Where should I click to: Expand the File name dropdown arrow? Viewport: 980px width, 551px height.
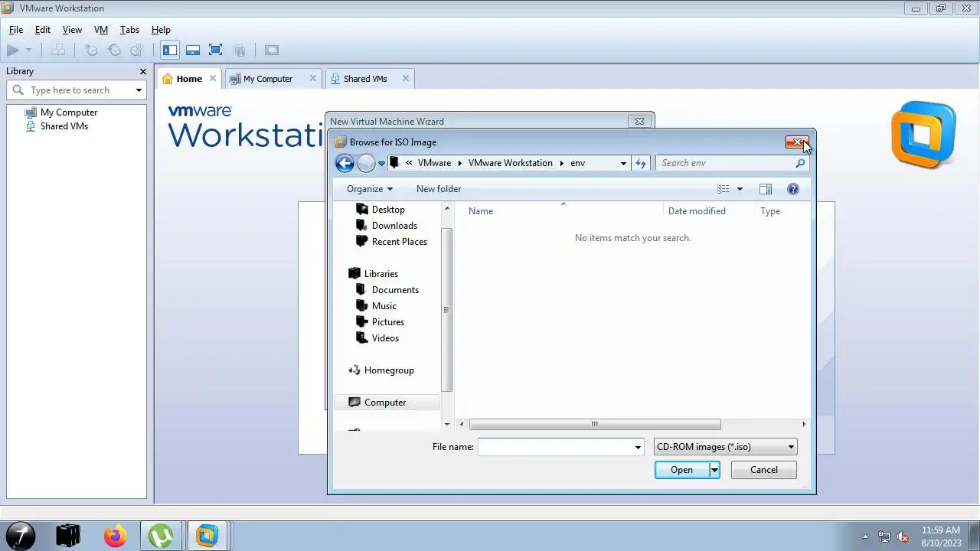click(x=638, y=447)
